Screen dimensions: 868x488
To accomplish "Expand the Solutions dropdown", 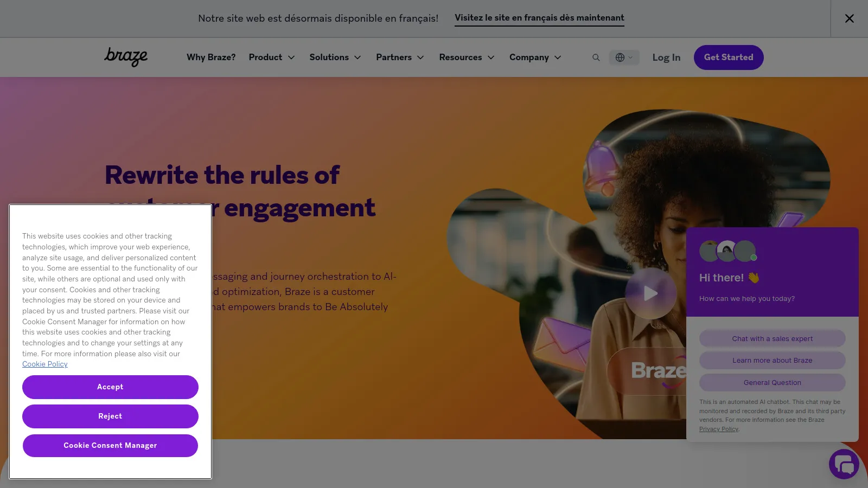I will pyautogui.click(x=335, y=57).
